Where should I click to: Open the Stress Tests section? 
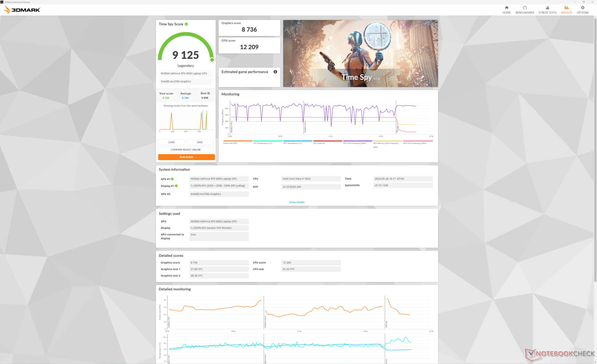point(547,9)
